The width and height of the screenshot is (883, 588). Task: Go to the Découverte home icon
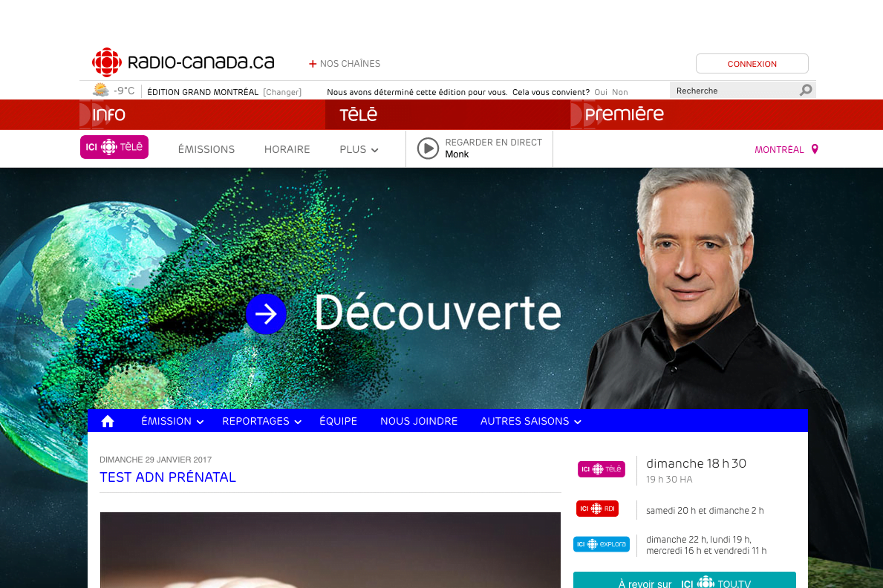(x=108, y=421)
